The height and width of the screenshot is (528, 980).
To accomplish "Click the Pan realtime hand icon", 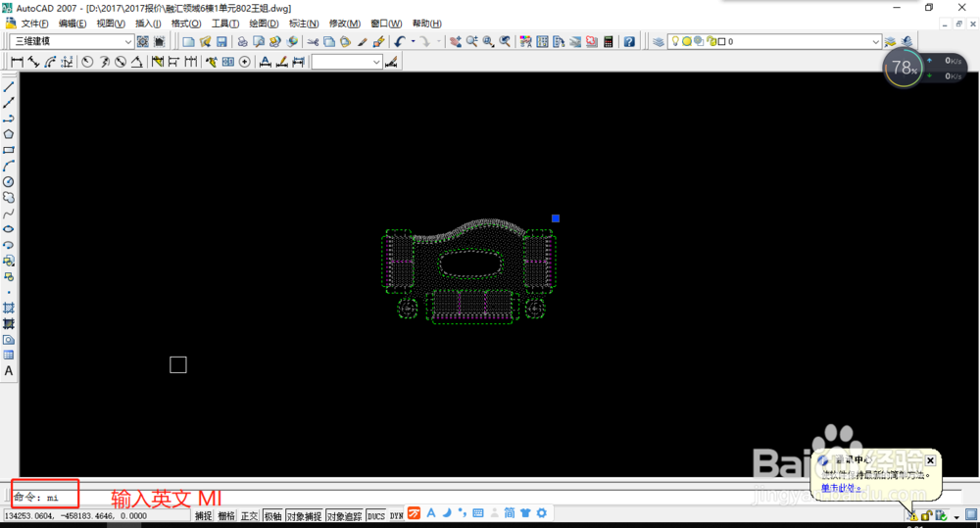I will 456,42.
